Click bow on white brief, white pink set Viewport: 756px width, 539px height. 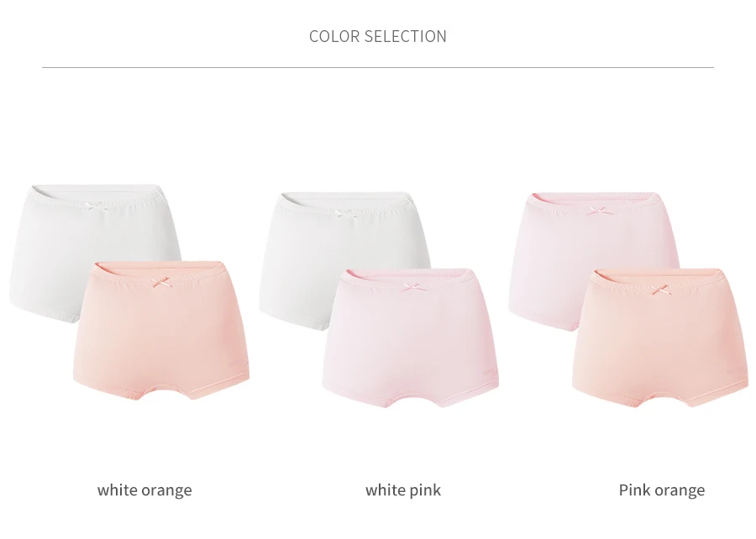click(x=345, y=212)
